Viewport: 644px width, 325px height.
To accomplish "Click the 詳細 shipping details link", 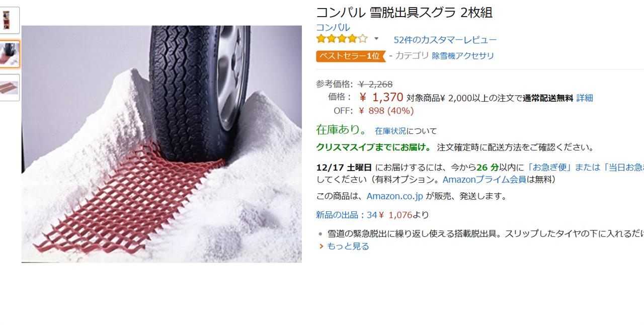I will click(x=585, y=98).
